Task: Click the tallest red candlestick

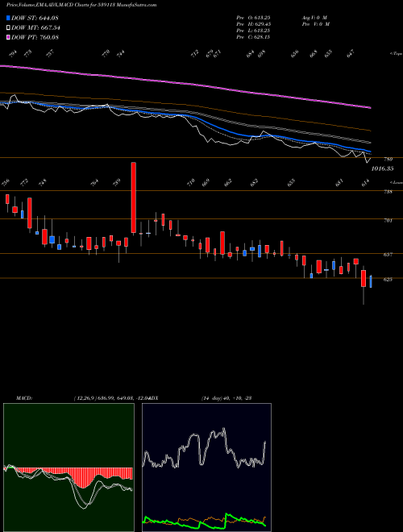Action: (x=133, y=197)
